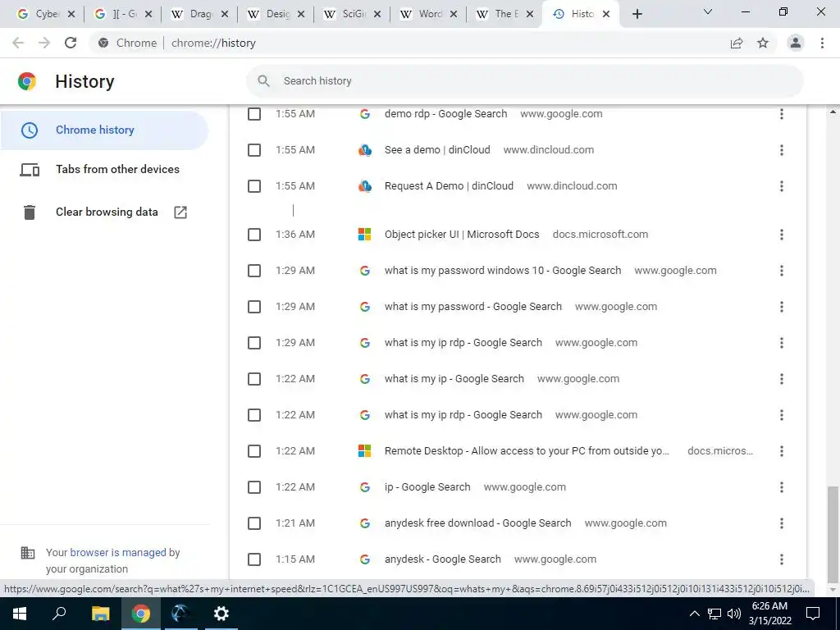
Task: Check the 'ip - Google Search' entry
Action: (x=254, y=487)
